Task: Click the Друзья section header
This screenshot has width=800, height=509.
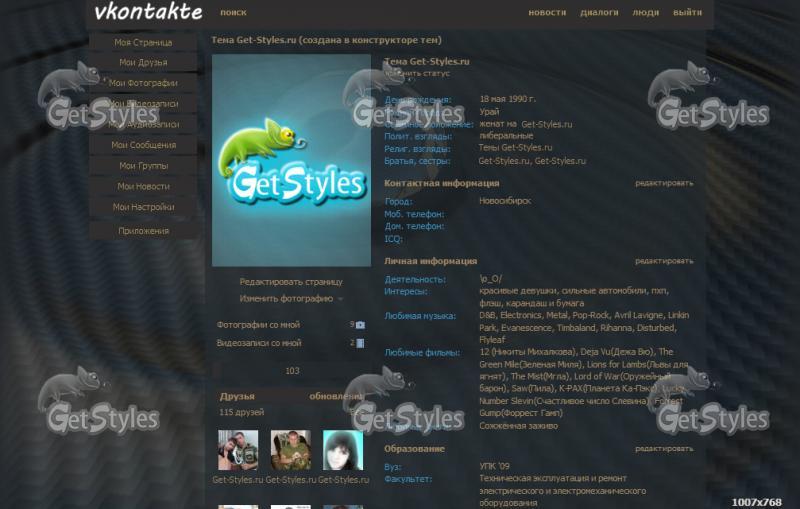Action: tap(237, 396)
